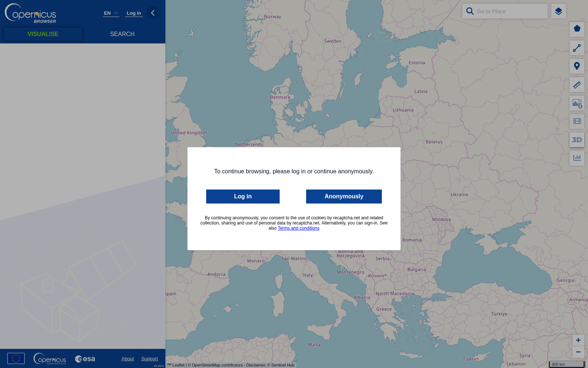Click the Greece label on the map
The image size is (588, 368).
coord(384,309)
